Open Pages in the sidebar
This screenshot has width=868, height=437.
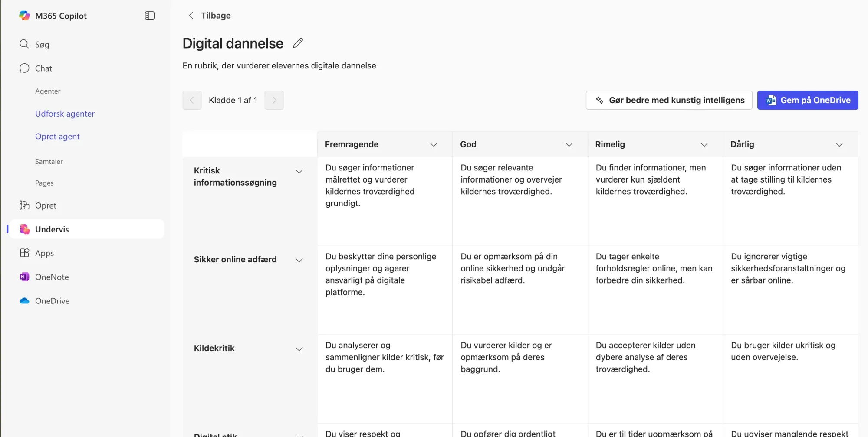pyautogui.click(x=44, y=183)
